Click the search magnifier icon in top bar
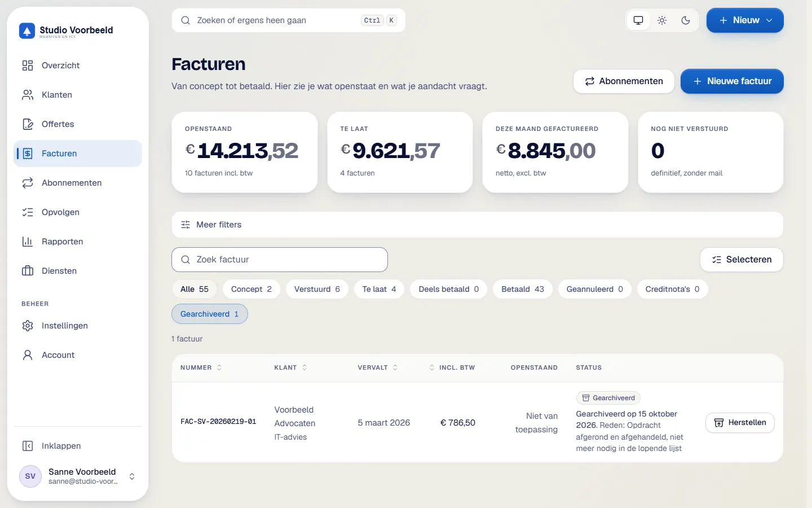 click(x=186, y=20)
